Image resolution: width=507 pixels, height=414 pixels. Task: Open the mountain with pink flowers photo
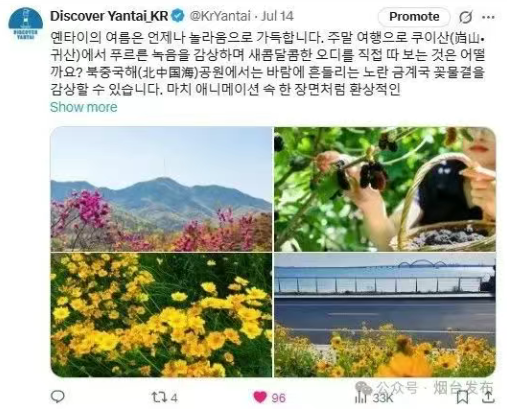tap(161, 189)
